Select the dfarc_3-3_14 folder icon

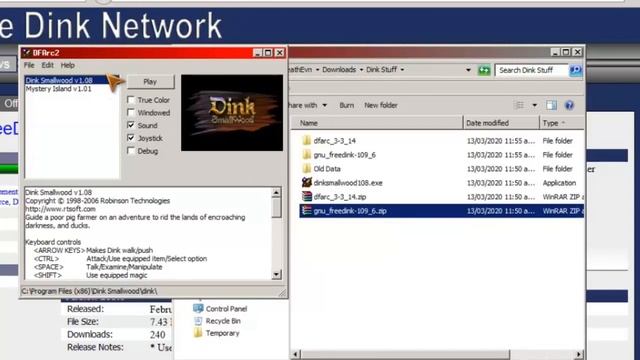coord(307,140)
